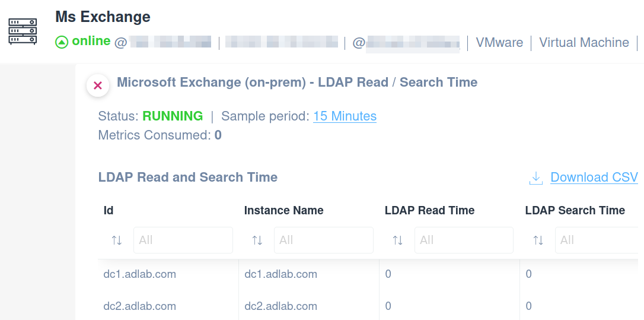The width and height of the screenshot is (644, 320).
Task: Click LDAP Read Time value for dc2.adlab.com
Action: pyautogui.click(x=388, y=306)
